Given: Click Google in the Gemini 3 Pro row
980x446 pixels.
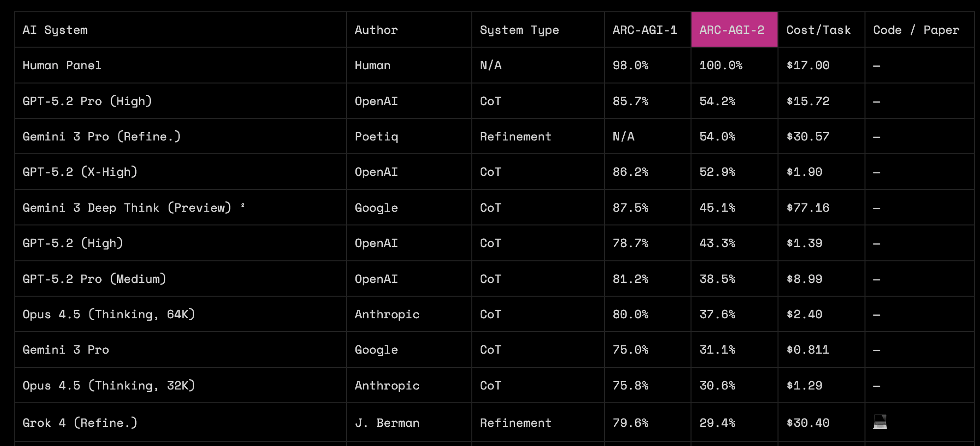Looking at the screenshot, I should [x=375, y=350].
